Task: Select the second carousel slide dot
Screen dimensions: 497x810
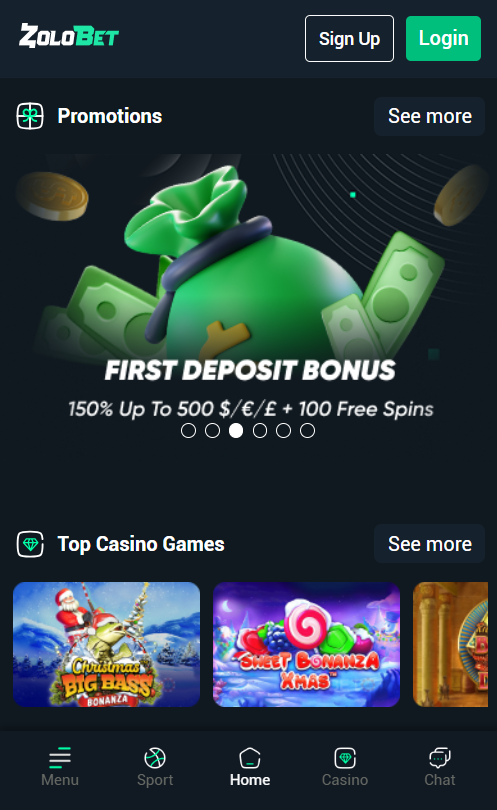Action: 212,430
